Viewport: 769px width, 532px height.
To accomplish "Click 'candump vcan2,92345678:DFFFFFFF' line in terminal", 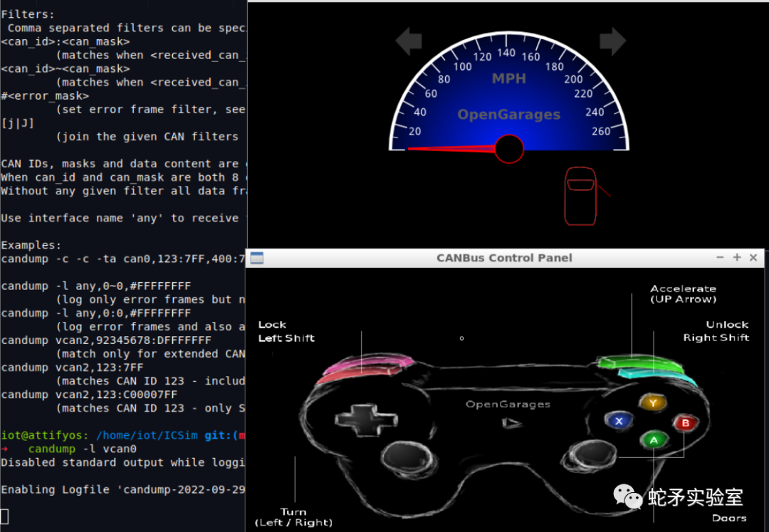I will click(106, 340).
